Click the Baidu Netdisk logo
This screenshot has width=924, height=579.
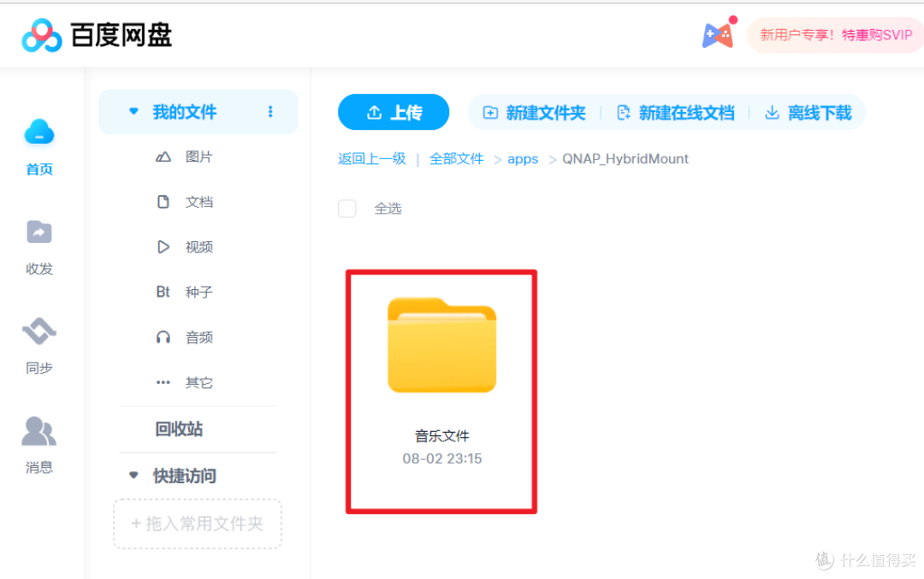(x=97, y=35)
